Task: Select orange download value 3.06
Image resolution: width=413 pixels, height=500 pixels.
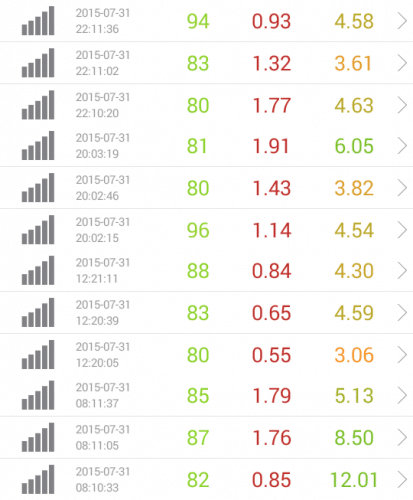Action: pyautogui.click(x=354, y=355)
